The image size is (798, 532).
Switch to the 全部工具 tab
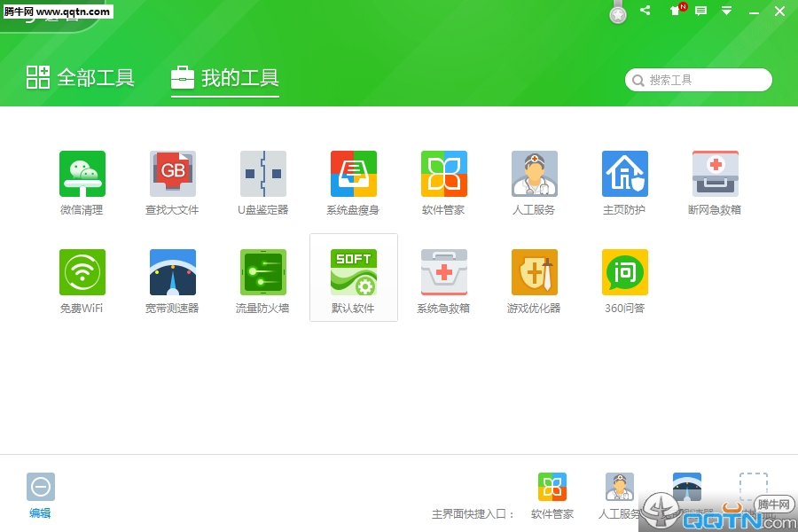coord(81,77)
